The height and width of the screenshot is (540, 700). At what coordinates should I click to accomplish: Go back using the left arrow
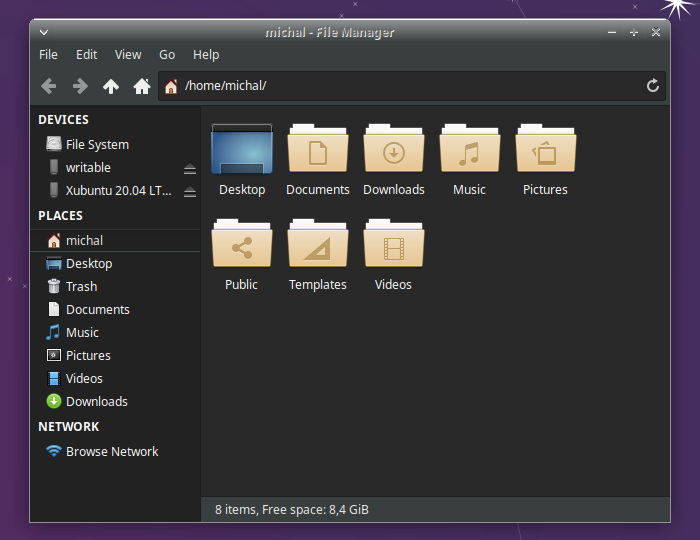point(49,86)
